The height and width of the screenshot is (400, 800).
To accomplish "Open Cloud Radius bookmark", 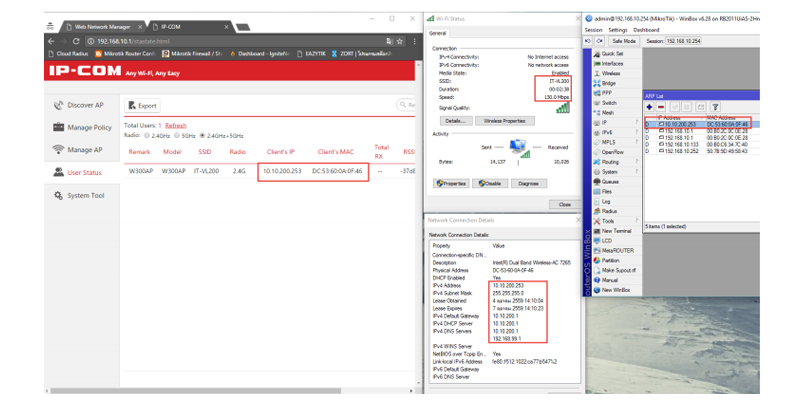I will coord(68,54).
